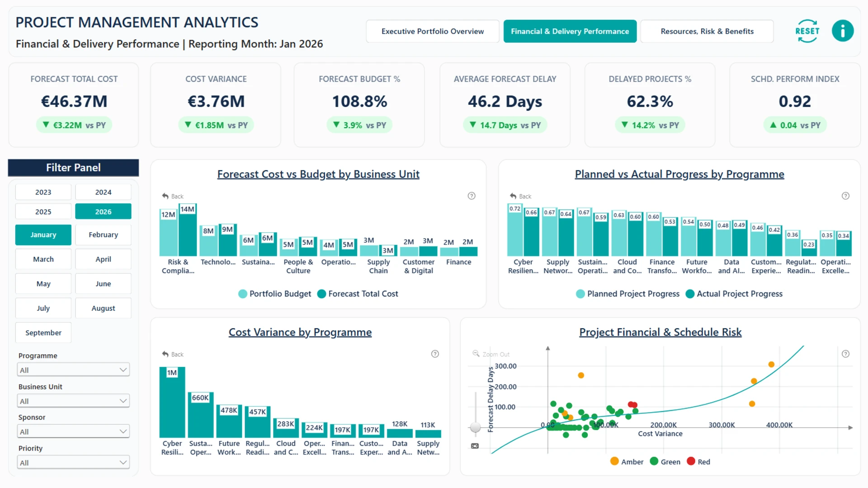Open Resources, Risk & Benefits tab
This screenshot has height=488, width=868.
707,31
